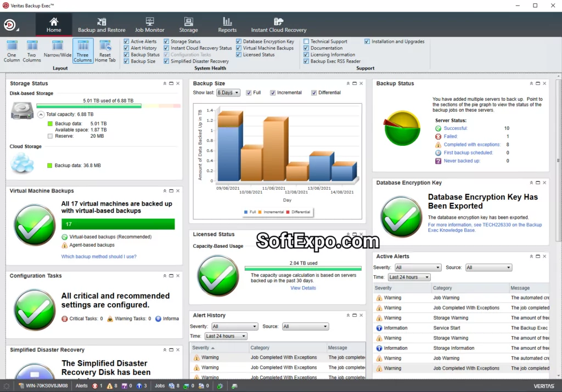Open the Severity dropdown in Active Alerts
562x392 pixels.
click(x=418, y=268)
